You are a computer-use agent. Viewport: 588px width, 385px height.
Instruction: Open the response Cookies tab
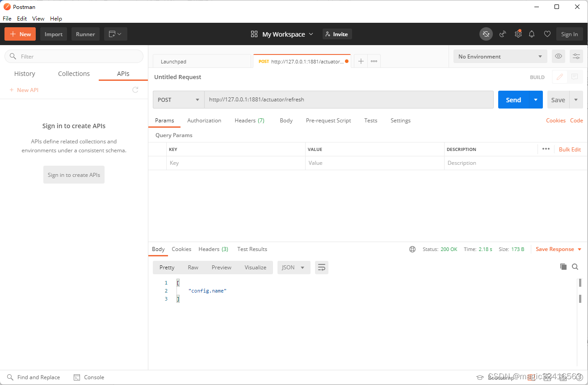pyautogui.click(x=181, y=249)
